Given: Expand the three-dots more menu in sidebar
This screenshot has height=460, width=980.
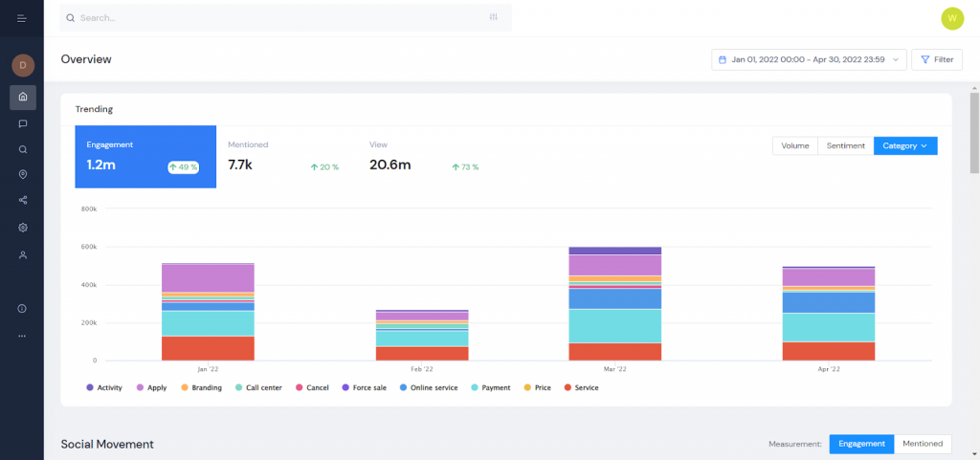Looking at the screenshot, I should pyautogui.click(x=23, y=336).
